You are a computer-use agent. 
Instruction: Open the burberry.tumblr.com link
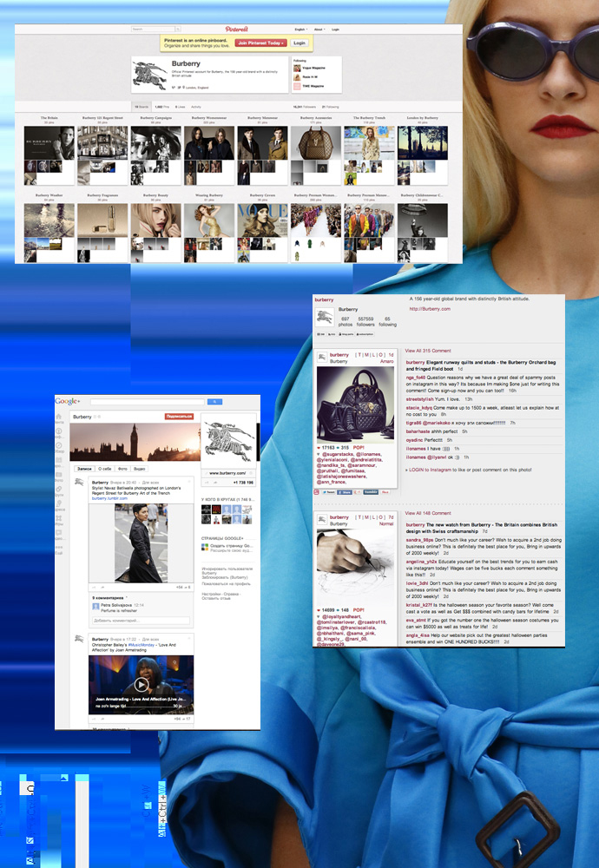point(109,498)
